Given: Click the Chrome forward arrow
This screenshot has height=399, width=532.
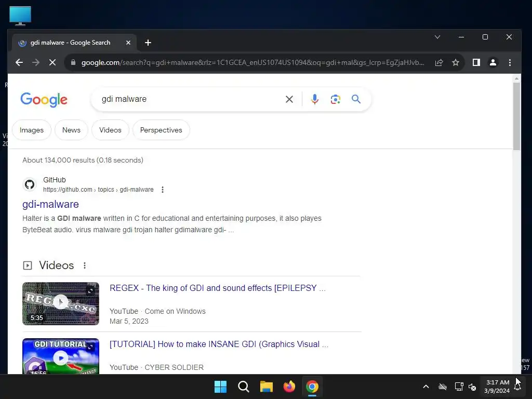Looking at the screenshot, I should point(36,62).
